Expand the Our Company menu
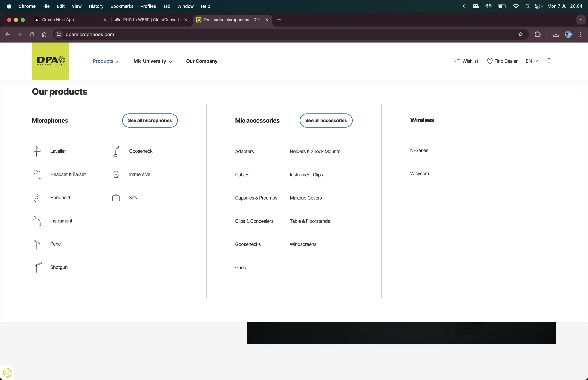Viewport: 588px width, 380px height. [x=205, y=61]
